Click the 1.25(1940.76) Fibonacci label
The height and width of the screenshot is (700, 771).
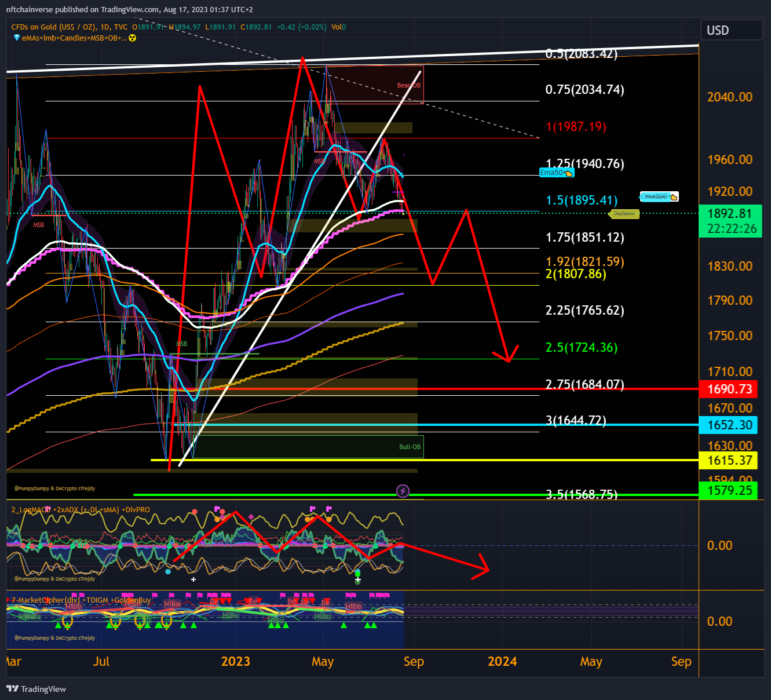click(x=585, y=164)
